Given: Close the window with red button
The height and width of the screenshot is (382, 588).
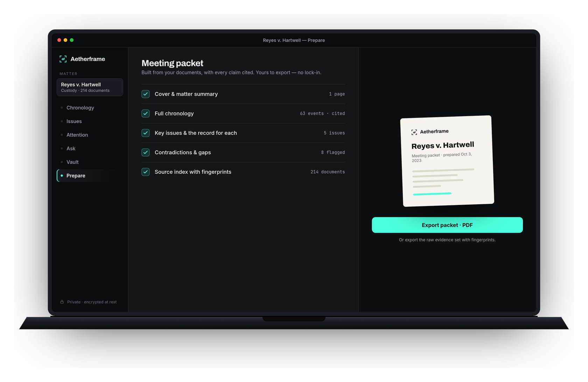Looking at the screenshot, I should (x=59, y=40).
